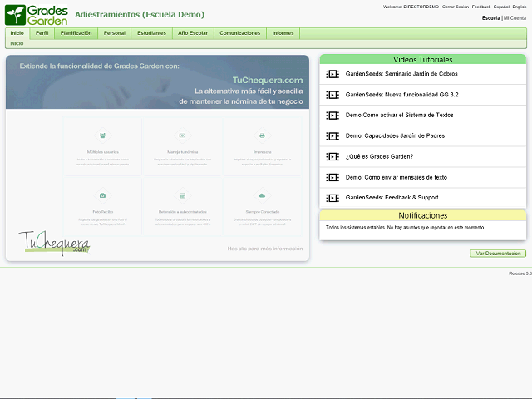Open the Perfil menu
Image resolution: width=532 pixels, height=399 pixels.
pyautogui.click(x=42, y=33)
